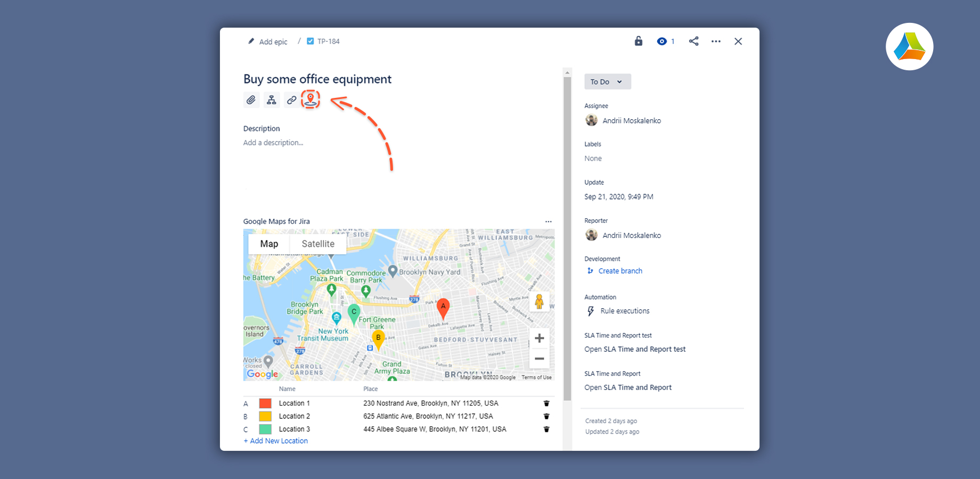Screen dimensions: 980x479
Task: Click the link issue chain icon
Action: pos(291,100)
